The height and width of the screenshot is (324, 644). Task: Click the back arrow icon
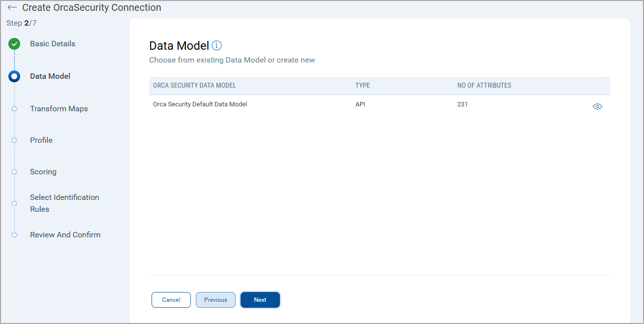click(x=12, y=8)
